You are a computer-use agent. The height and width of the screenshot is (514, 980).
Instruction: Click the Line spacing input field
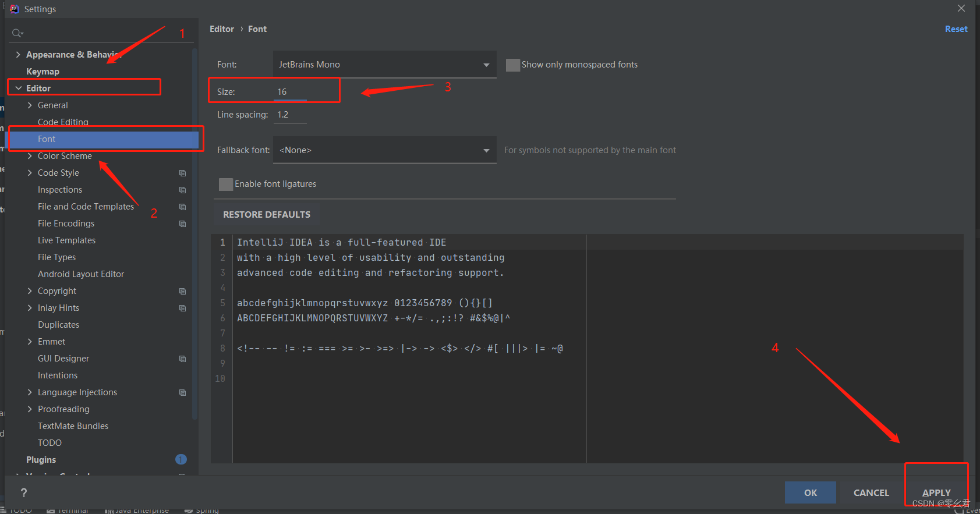[290, 115]
